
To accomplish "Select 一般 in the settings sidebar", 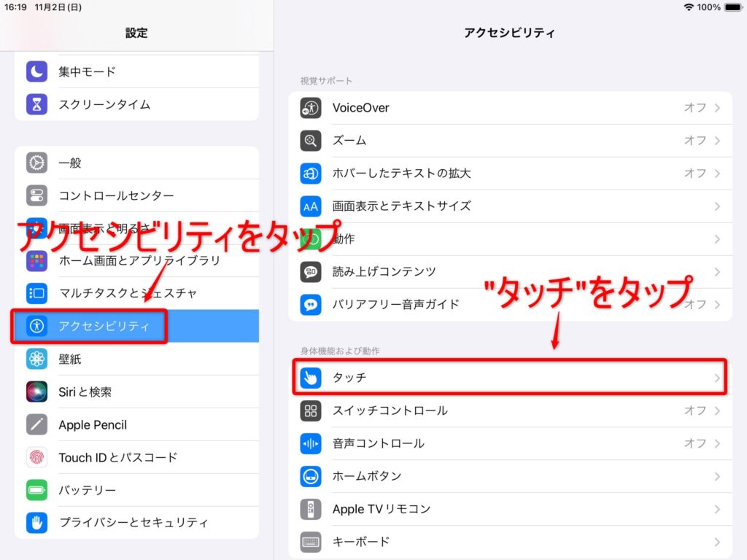I will coord(70,163).
